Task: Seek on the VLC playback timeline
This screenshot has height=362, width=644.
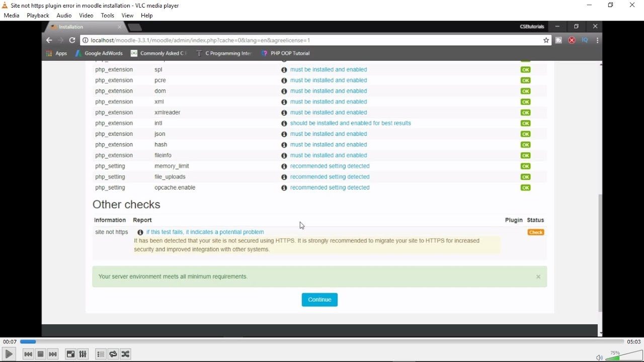Action: coord(322,342)
